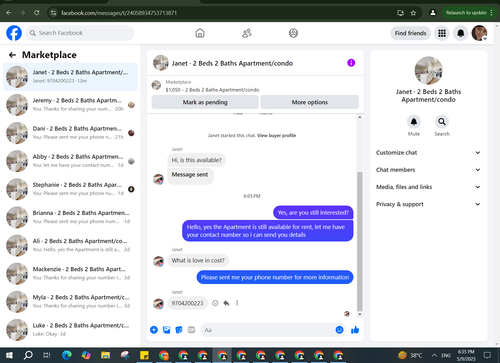
Task: Click the chat messages vertical scrollbar
Action: (x=360, y=242)
